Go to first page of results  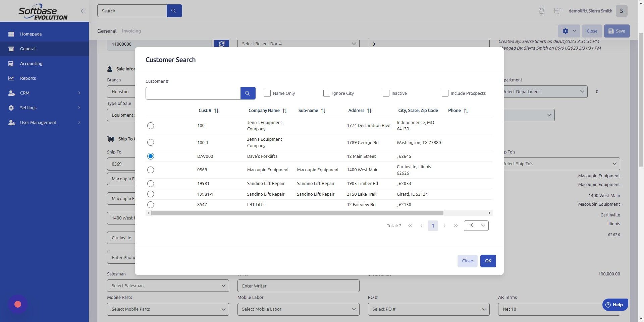point(410,226)
